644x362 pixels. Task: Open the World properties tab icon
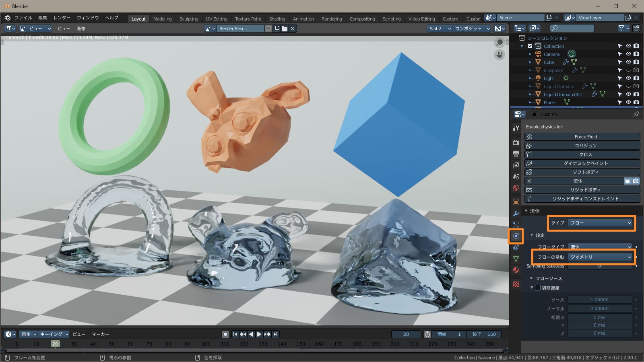[x=516, y=188]
